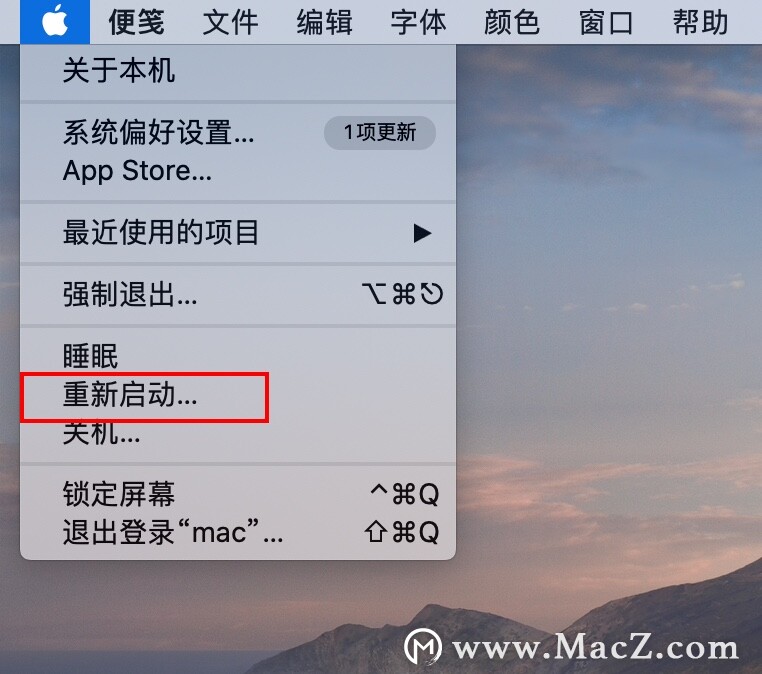Click the Apple logo menu icon
762x674 pixels.
(x=55, y=21)
